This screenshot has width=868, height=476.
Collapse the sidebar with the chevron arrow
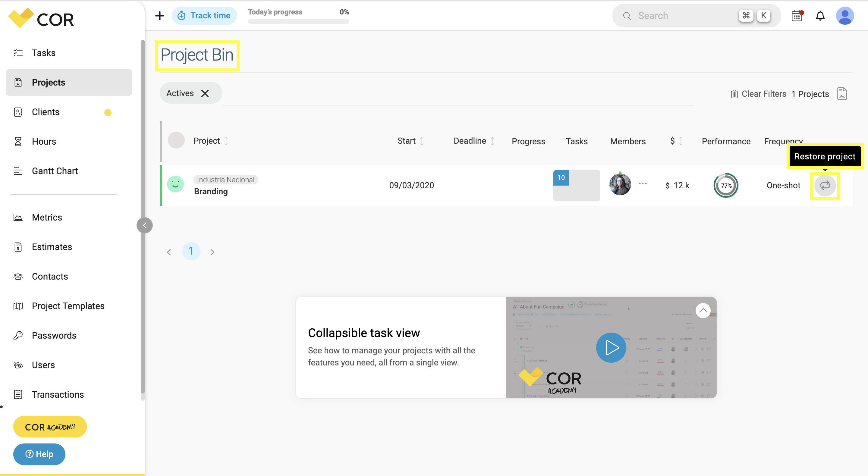point(145,225)
